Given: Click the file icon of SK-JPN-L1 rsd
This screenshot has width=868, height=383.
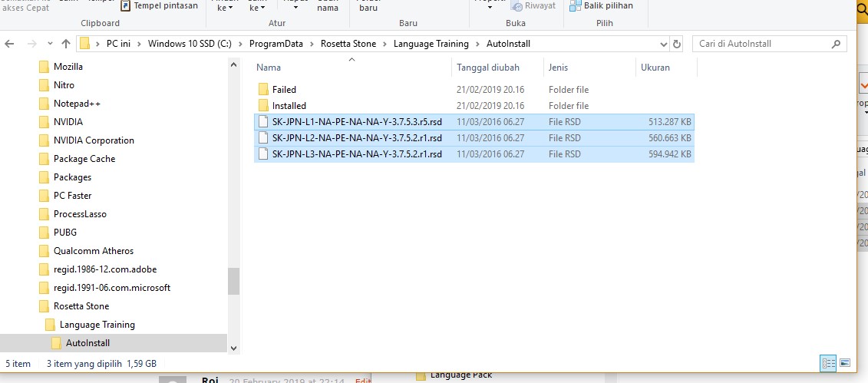Looking at the screenshot, I should 263,122.
